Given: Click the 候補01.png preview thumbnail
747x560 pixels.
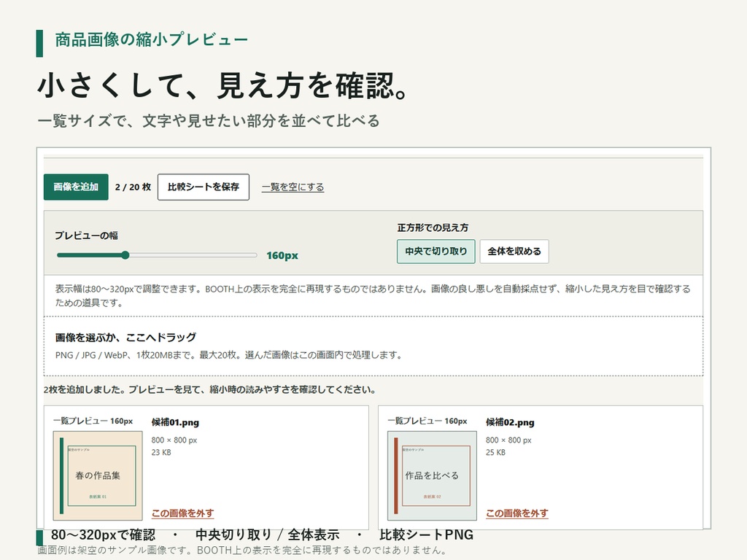Looking at the screenshot, I should click(x=98, y=475).
